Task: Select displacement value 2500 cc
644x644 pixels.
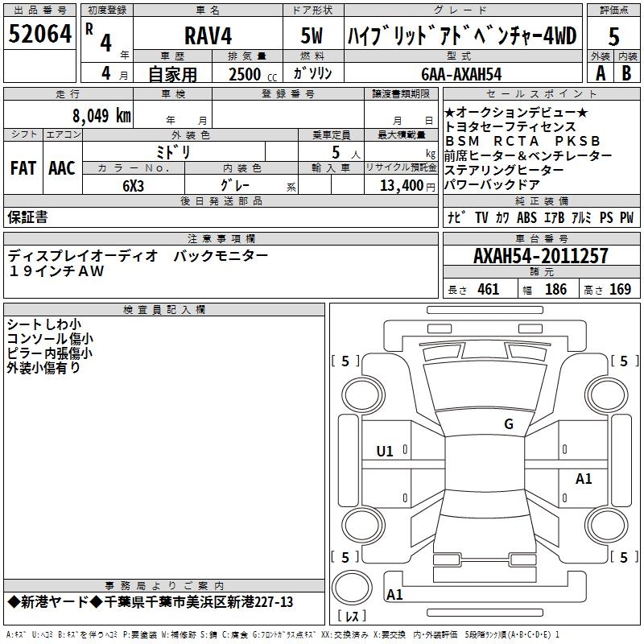Action: [253, 74]
